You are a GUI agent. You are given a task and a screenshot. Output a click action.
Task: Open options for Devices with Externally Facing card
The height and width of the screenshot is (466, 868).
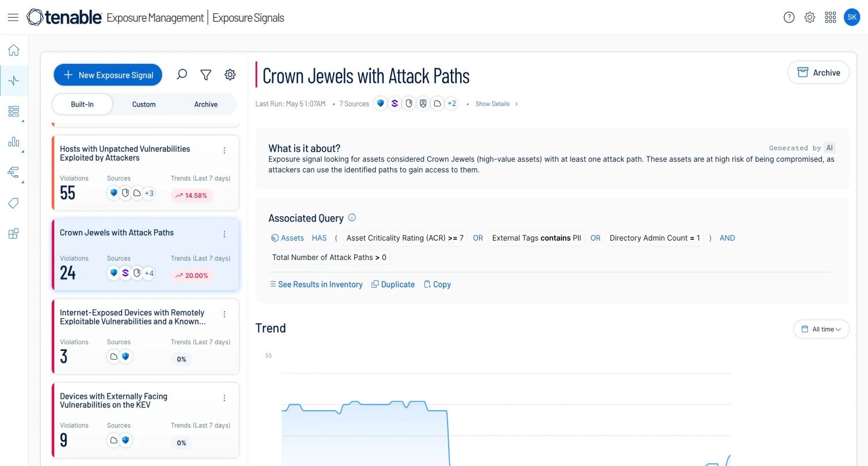224,398
